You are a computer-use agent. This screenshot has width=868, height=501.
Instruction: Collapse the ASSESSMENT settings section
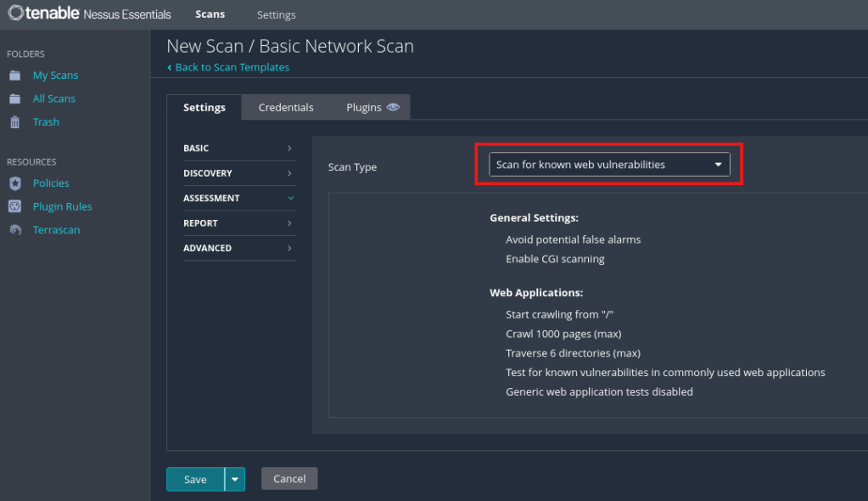click(x=238, y=199)
